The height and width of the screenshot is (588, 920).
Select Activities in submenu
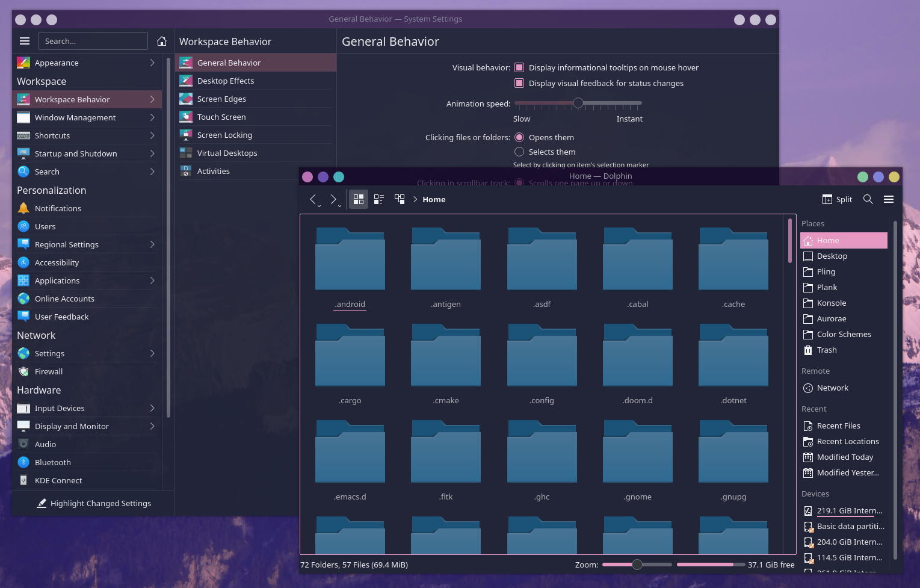pyautogui.click(x=238, y=171)
